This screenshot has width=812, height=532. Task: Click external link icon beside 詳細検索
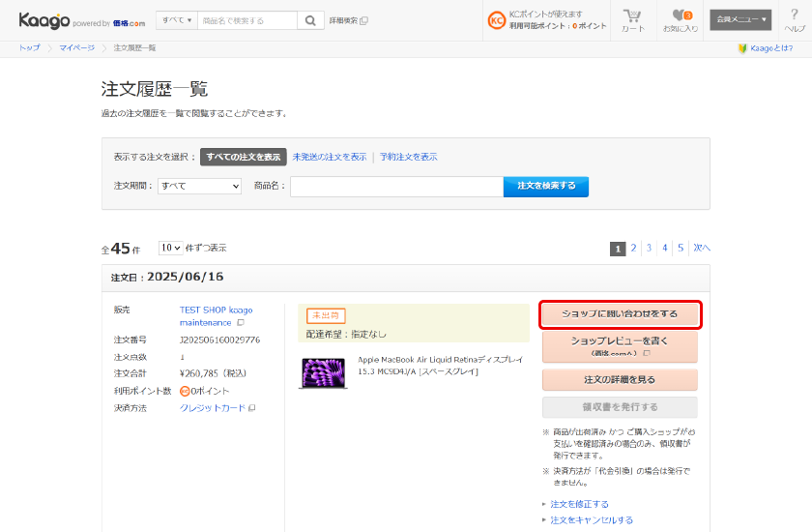pyautogui.click(x=364, y=20)
